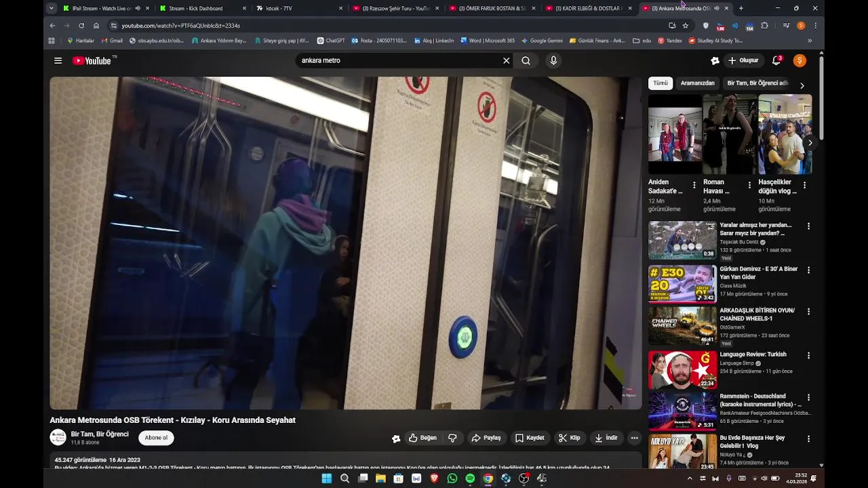Screen dimensions: 868x488
Task: Go to browser home page
Action: pyautogui.click(x=96, y=25)
